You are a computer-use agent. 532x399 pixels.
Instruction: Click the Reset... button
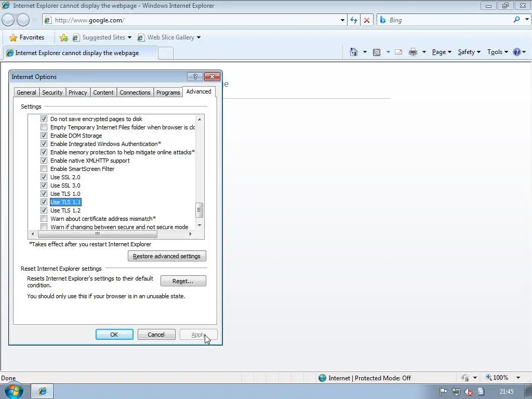(183, 281)
